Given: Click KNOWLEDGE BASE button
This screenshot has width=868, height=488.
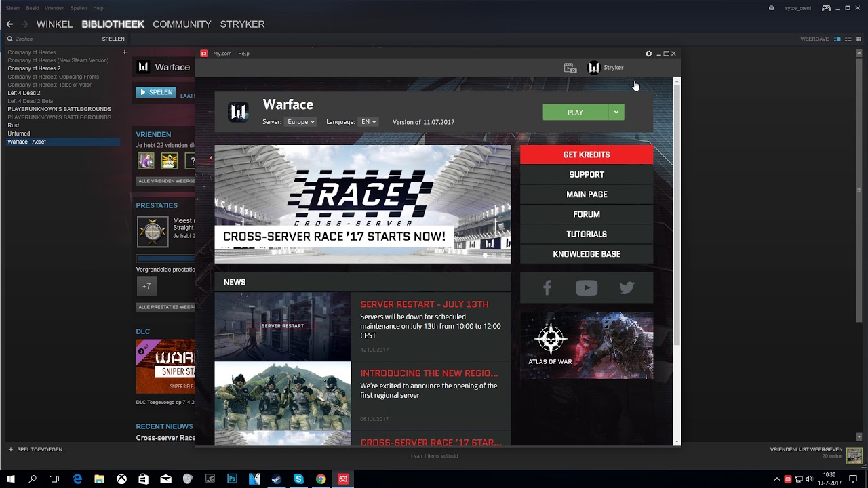Looking at the screenshot, I should (x=587, y=254).
